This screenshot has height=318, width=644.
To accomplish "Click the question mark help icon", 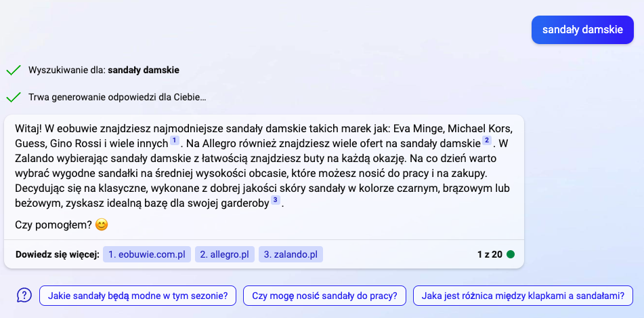I will 24,295.
